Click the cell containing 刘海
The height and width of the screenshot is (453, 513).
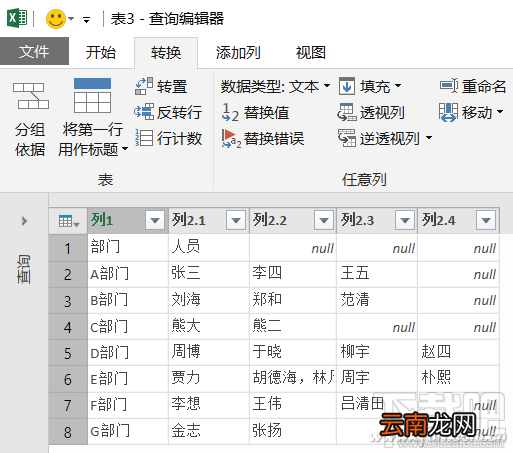point(209,300)
